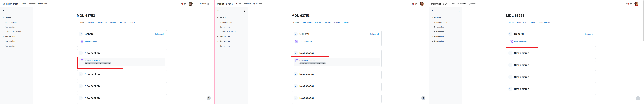Switch to Participants tab in left pane

pyautogui.click(x=102, y=23)
